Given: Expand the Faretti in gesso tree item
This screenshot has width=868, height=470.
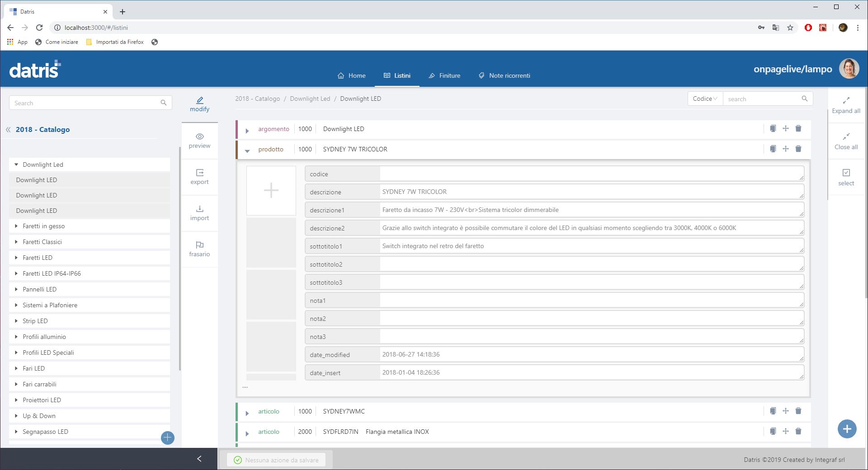Looking at the screenshot, I should 16,226.
